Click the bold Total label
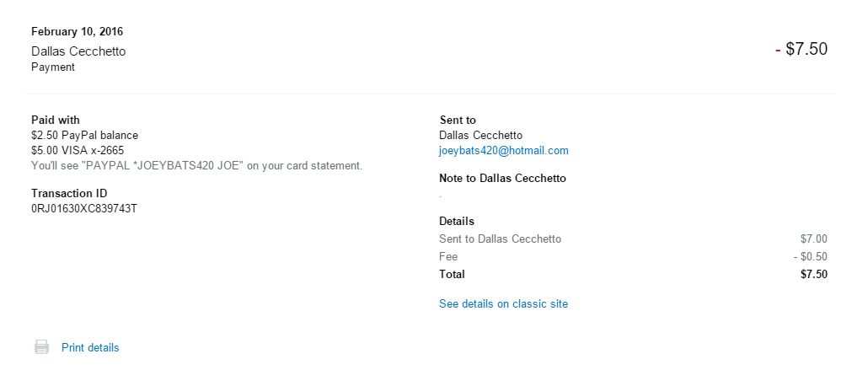 pos(452,274)
